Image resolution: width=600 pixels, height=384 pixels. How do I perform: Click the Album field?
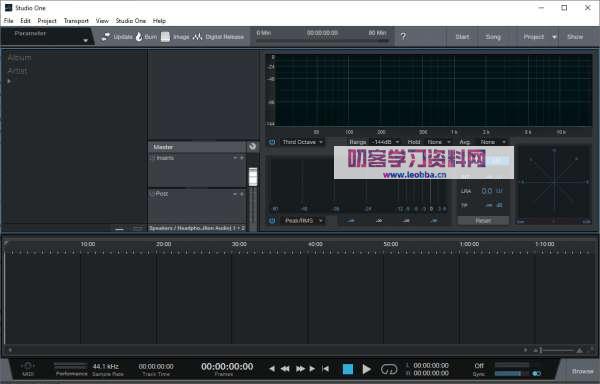click(x=20, y=58)
